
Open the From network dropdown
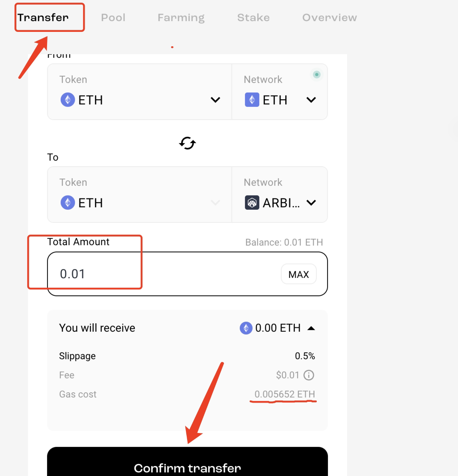click(311, 100)
